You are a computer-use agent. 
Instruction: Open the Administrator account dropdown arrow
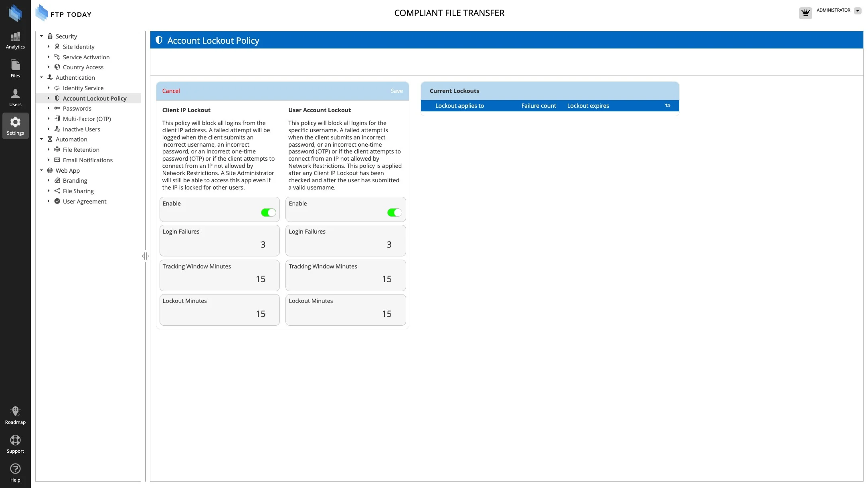click(x=858, y=11)
